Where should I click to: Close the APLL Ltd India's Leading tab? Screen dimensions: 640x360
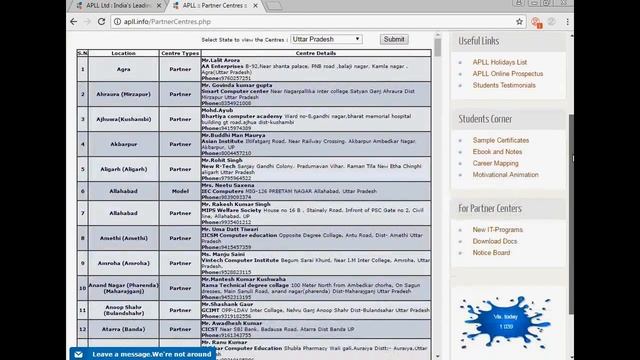point(159,5)
